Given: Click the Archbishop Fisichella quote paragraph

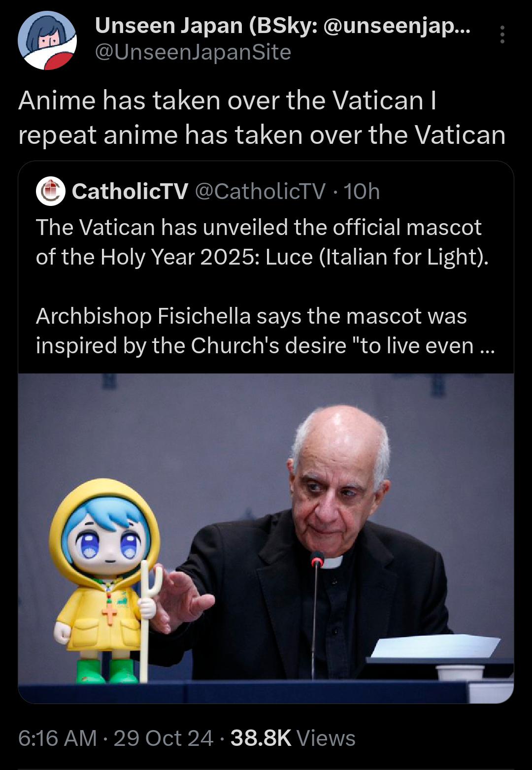Looking at the screenshot, I should click(266, 331).
